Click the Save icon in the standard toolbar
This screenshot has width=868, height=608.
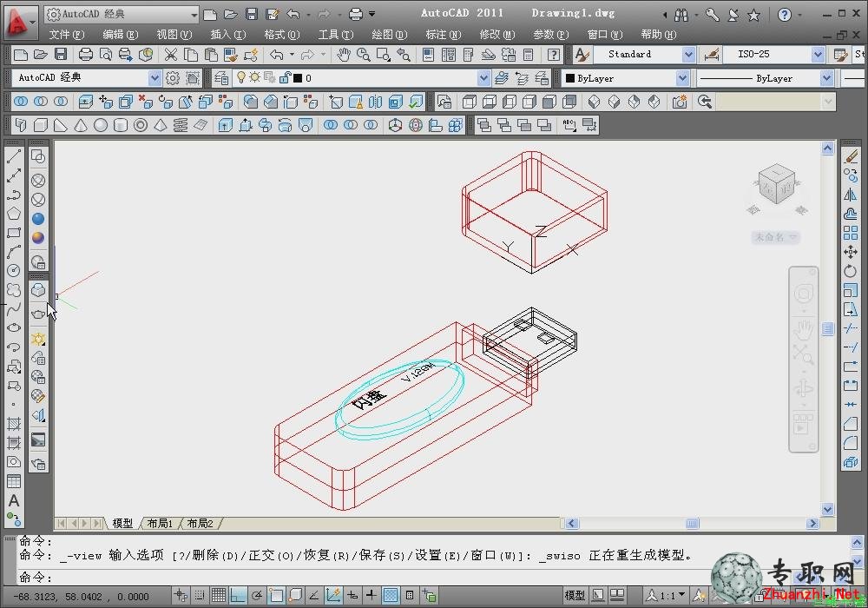pyautogui.click(x=61, y=54)
